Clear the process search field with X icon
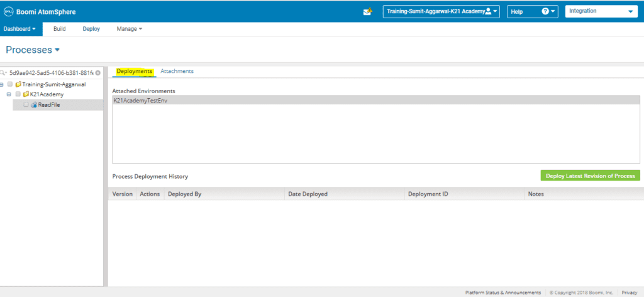 97,73
